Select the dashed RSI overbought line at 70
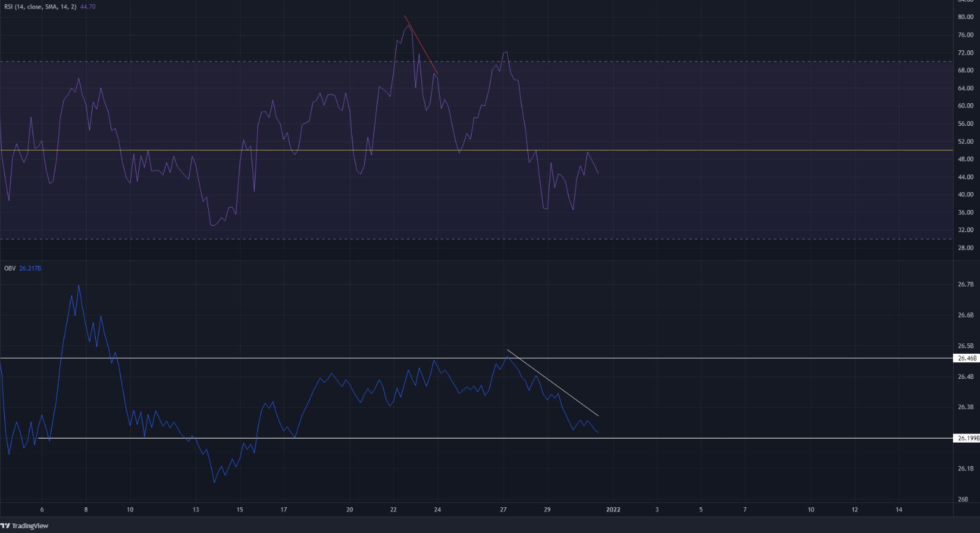The width and height of the screenshot is (980, 533). pyautogui.click(x=476, y=61)
